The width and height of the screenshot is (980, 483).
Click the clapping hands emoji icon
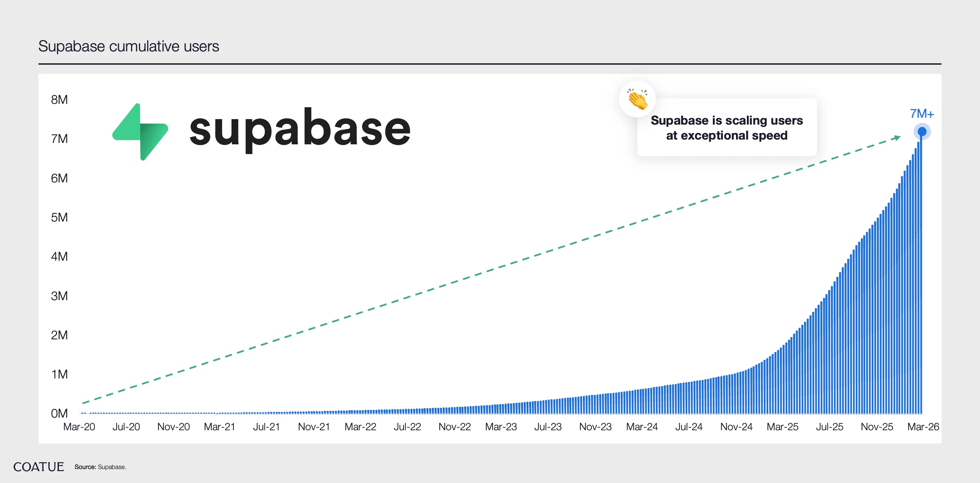tap(637, 99)
